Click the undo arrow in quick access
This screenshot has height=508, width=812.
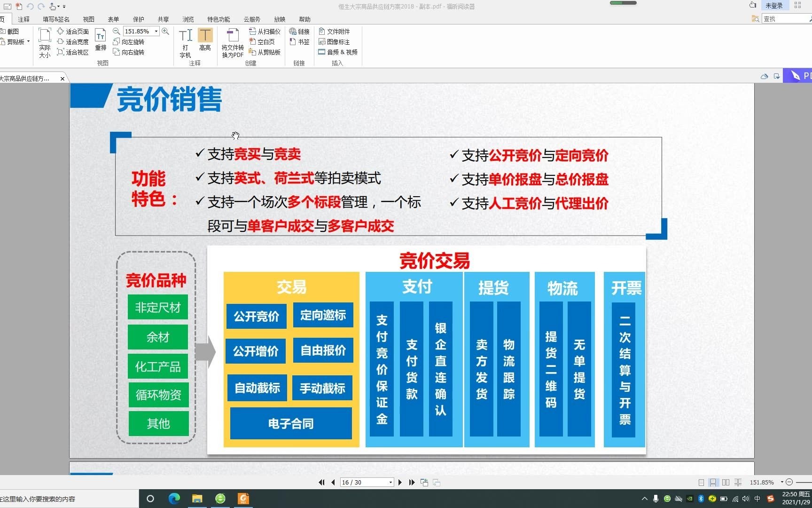tap(30, 6)
